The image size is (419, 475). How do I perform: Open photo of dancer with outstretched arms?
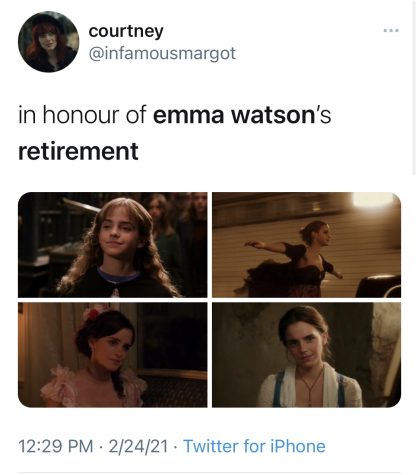[x=307, y=245]
